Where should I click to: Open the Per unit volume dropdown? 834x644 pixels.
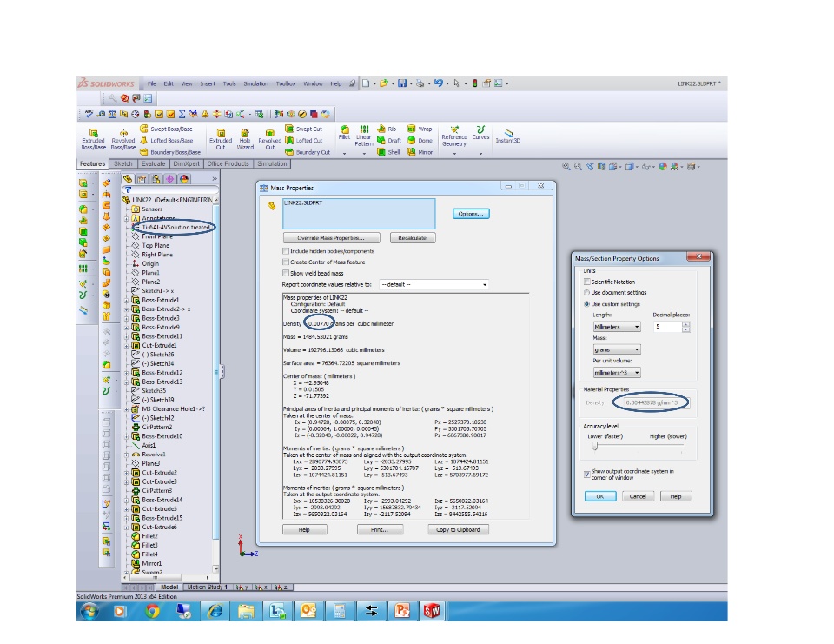click(x=617, y=373)
